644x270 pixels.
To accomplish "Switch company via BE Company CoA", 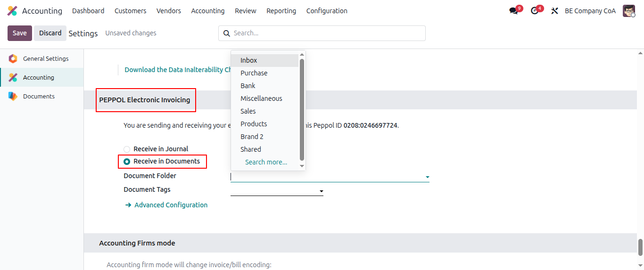I will (x=590, y=11).
